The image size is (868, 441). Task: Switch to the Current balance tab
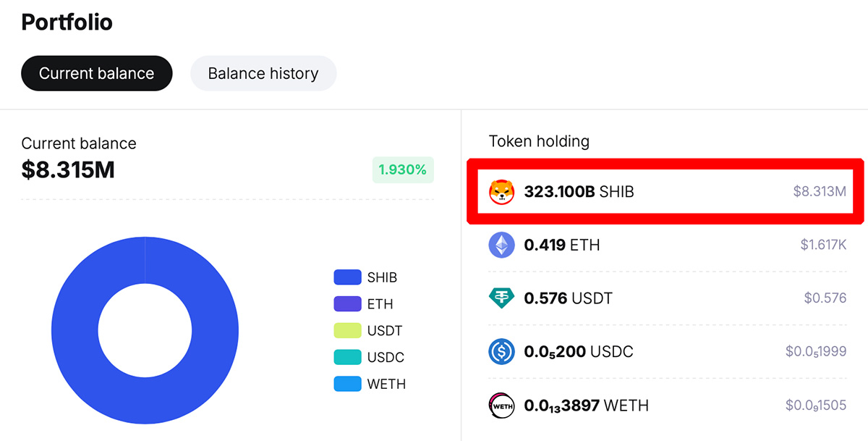97,73
